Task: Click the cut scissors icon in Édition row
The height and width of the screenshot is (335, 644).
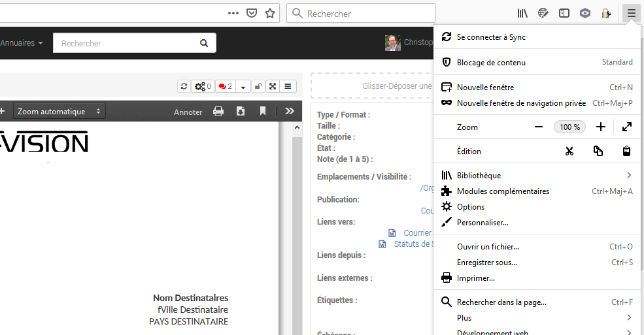Action: pyautogui.click(x=569, y=152)
